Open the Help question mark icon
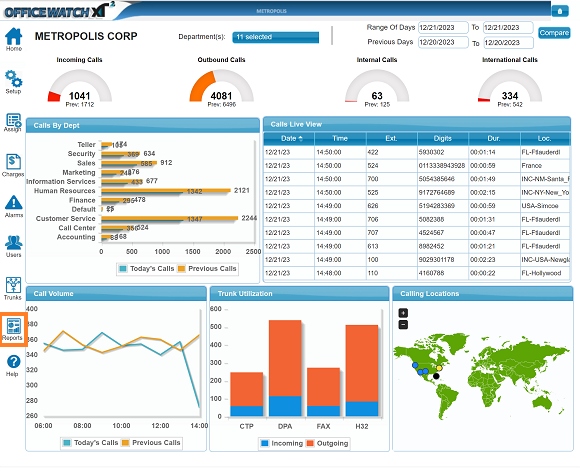 coord(13,365)
